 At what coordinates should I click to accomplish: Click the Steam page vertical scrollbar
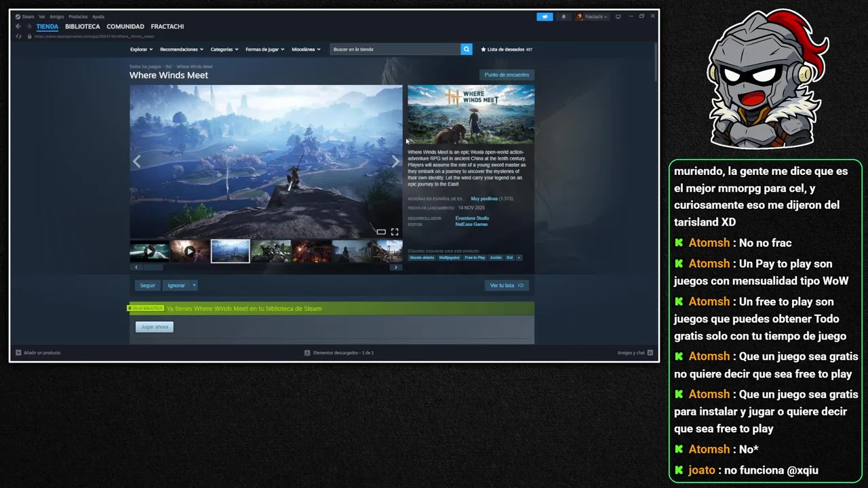pyautogui.click(x=654, y=61)
